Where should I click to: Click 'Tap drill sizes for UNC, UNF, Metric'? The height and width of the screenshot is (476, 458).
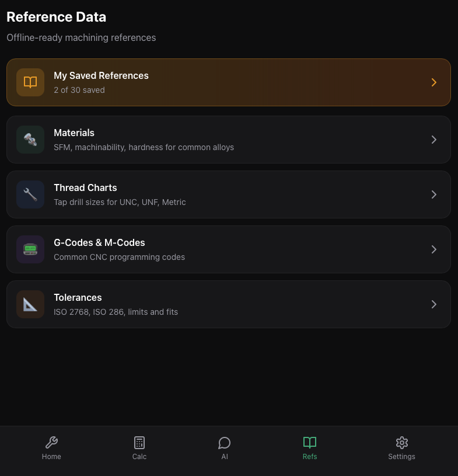tap(120, 202)
